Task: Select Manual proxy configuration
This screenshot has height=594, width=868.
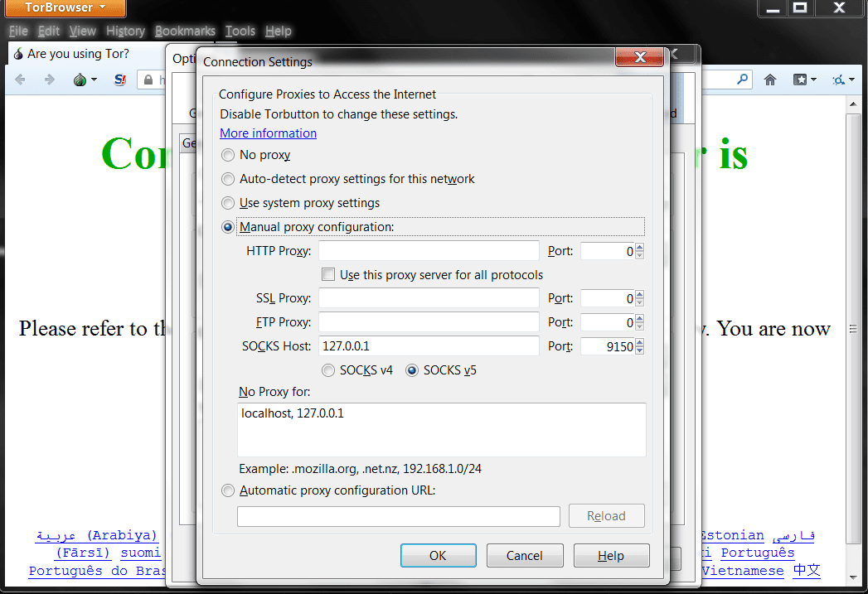Action: point(227,227)
